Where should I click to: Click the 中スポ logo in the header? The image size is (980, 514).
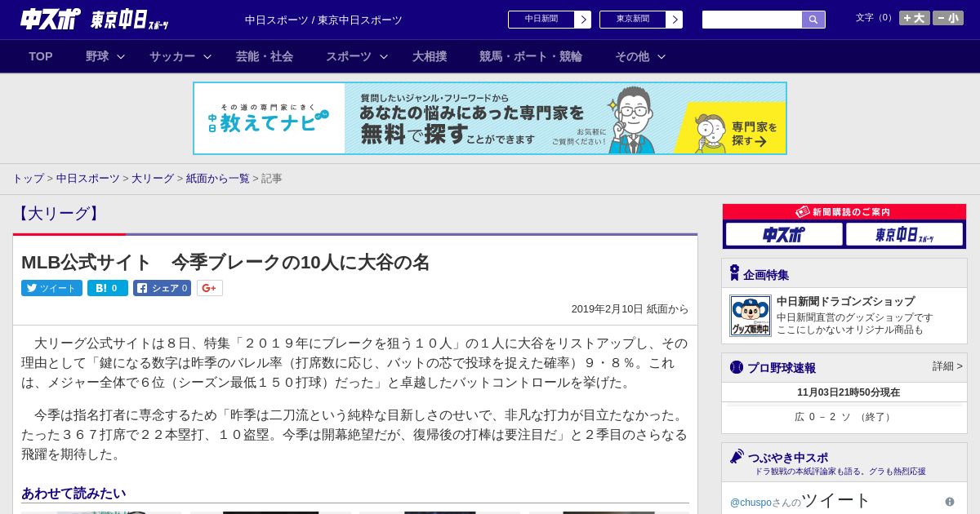tap(50, 19)
